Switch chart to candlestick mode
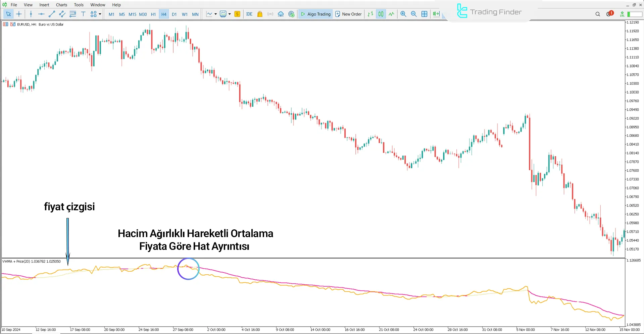 pos(381,14)
